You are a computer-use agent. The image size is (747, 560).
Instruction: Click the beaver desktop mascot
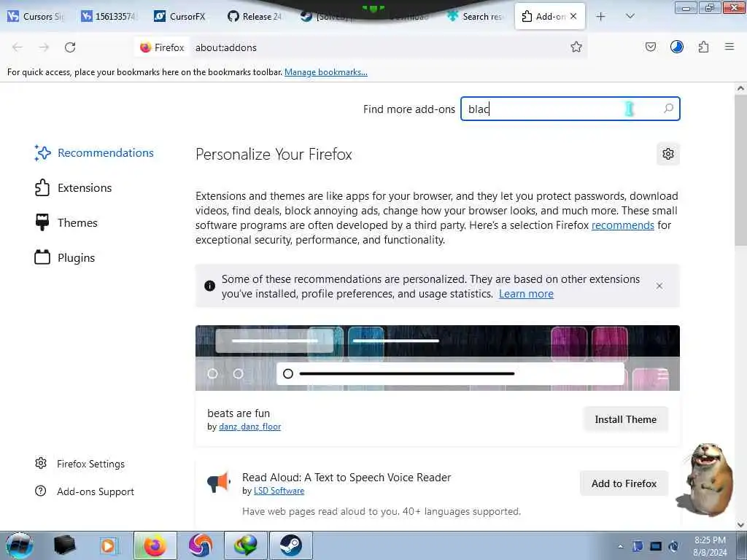click(706, 479)
